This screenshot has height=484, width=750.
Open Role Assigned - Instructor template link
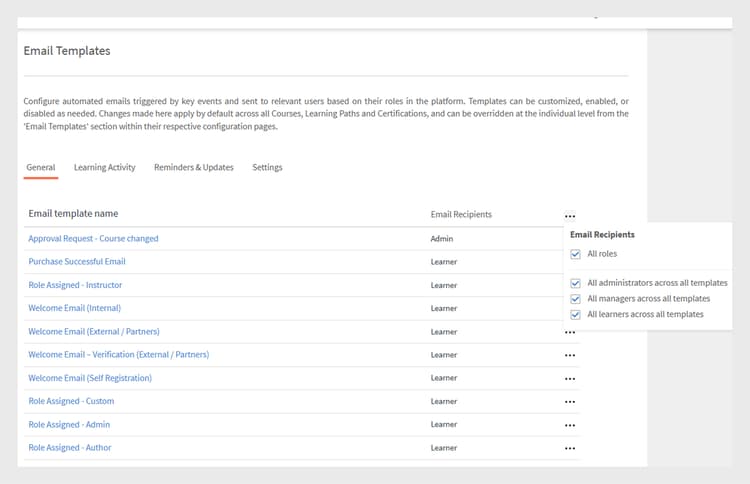click(x=75, y=285)
